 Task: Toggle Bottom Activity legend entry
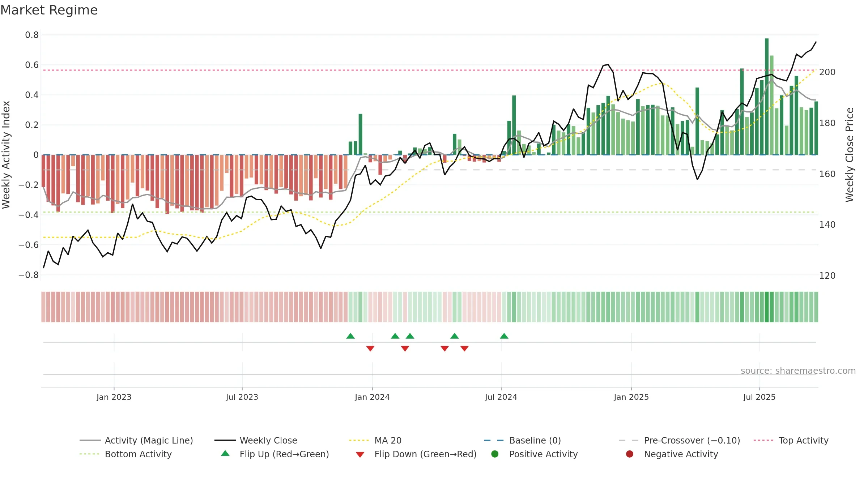(x=125, y=454)
